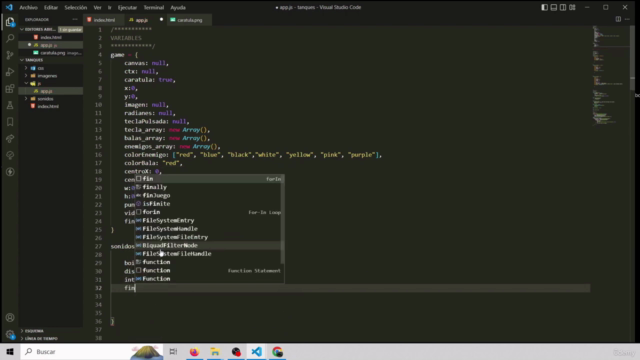Screen dimensions: 640x360
Task: Click the VS Code logo icon
Action: tap(9, 7)
